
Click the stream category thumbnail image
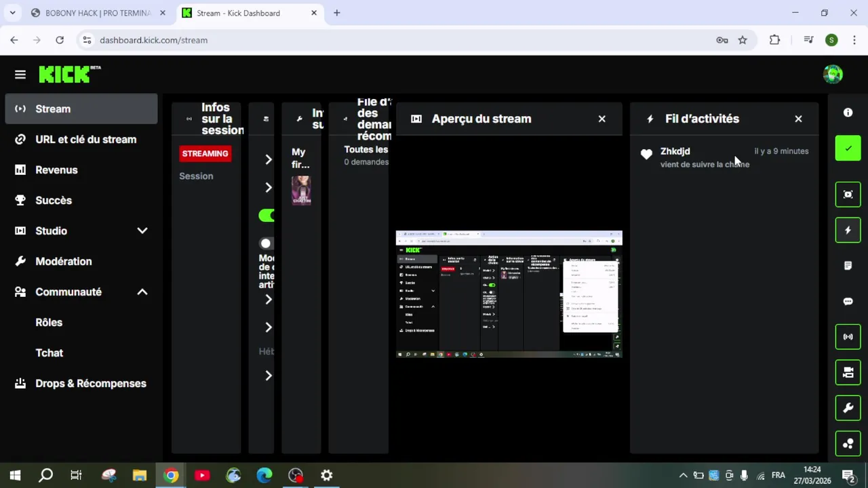pos(301,190)
